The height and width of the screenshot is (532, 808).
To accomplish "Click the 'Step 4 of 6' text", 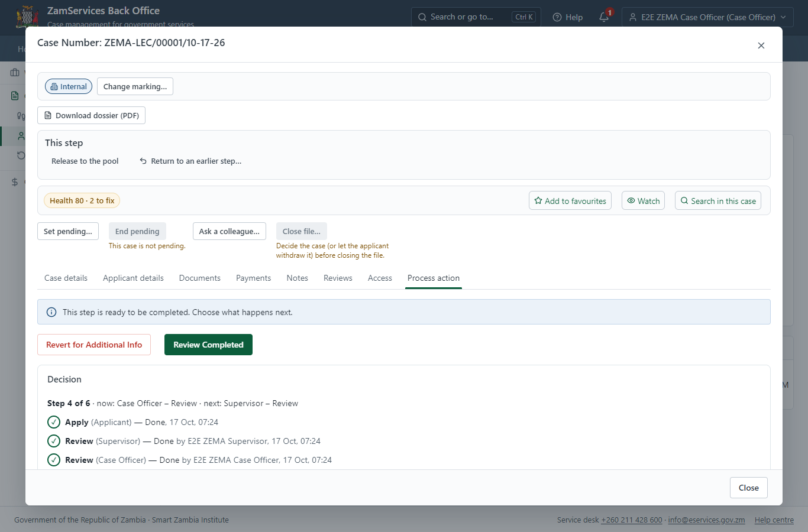I will [x=69, y=403].
